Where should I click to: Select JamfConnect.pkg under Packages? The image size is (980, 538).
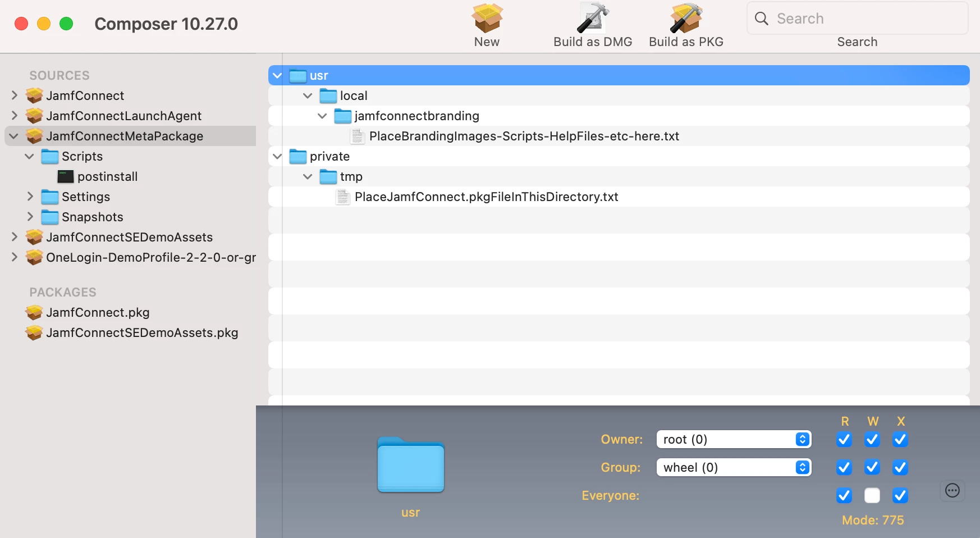[98, 312]
